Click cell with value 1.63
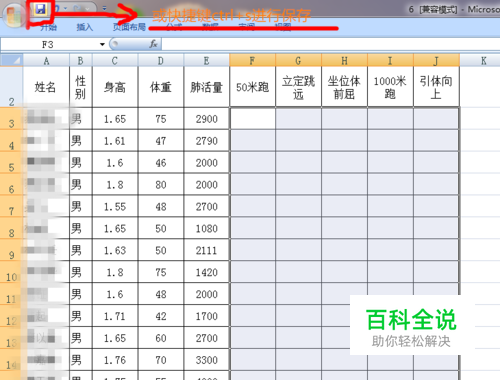Viewport: 500px width, 380px height. pyautogui.click(x=115, y=250)
